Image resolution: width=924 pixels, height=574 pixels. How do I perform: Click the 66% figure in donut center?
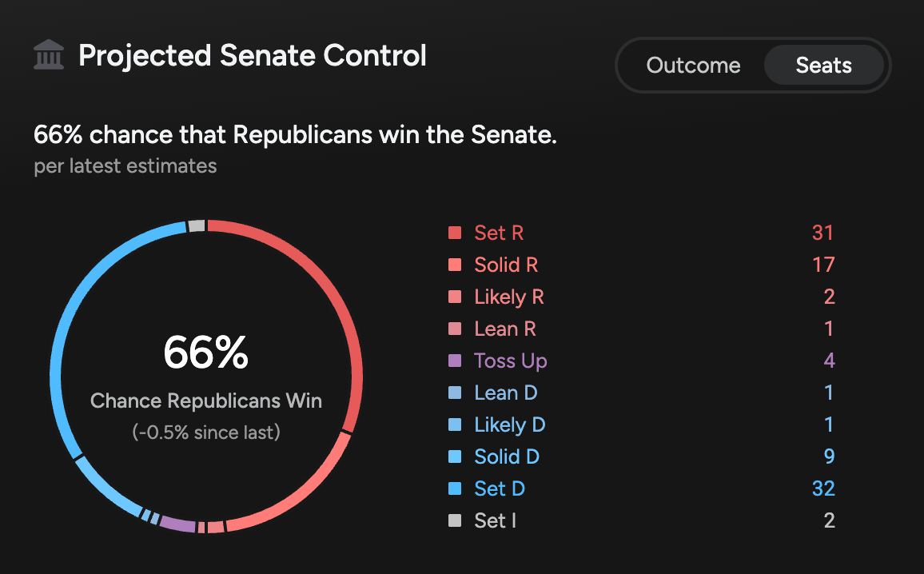206,353
